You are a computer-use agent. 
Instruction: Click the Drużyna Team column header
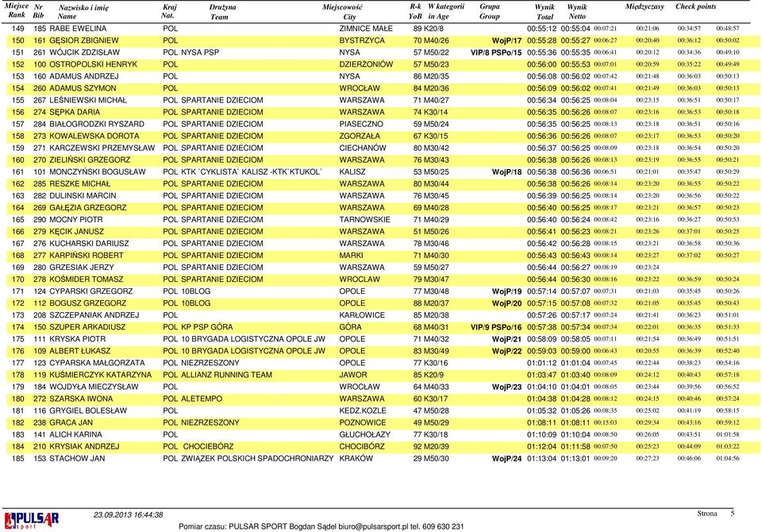click(x=222, y=12)
